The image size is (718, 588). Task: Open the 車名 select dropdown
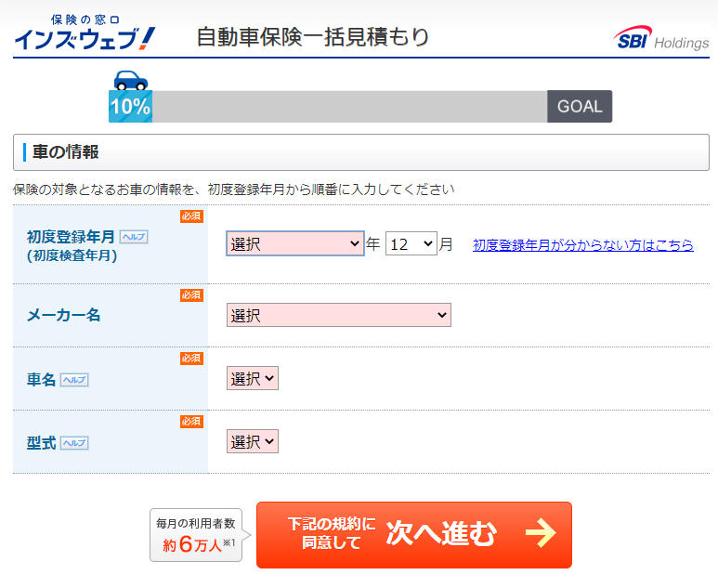[252, 379]
